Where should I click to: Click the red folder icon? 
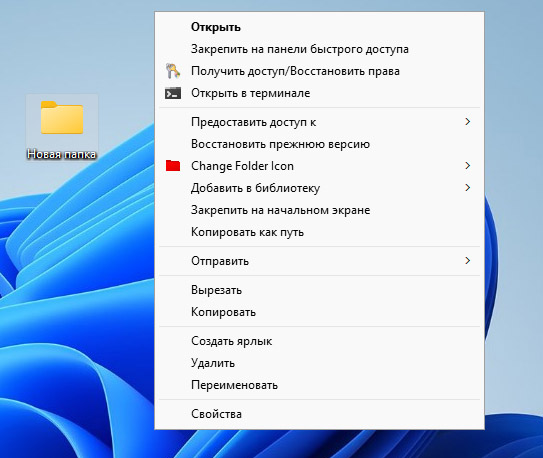click(172, 166)
